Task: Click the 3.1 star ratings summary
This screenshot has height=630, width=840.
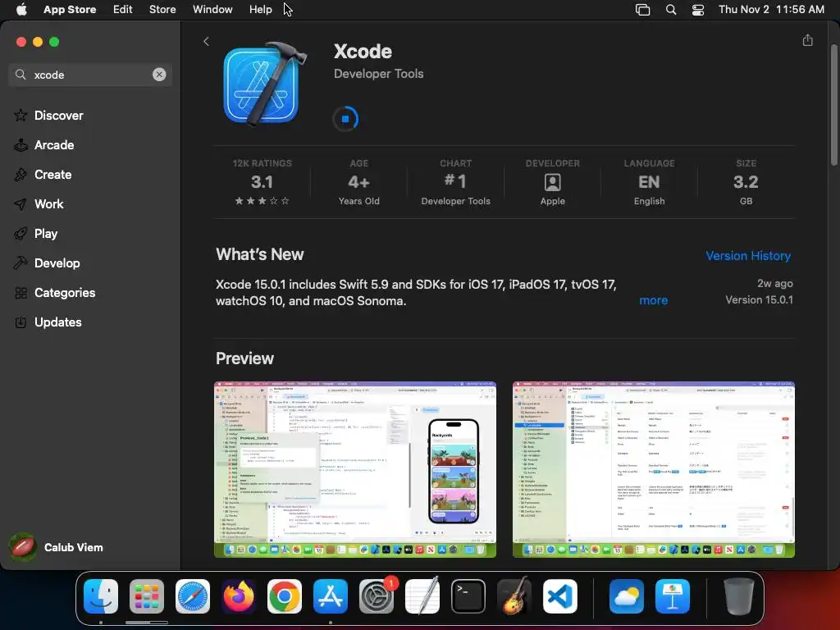Action: coord(262,182)
